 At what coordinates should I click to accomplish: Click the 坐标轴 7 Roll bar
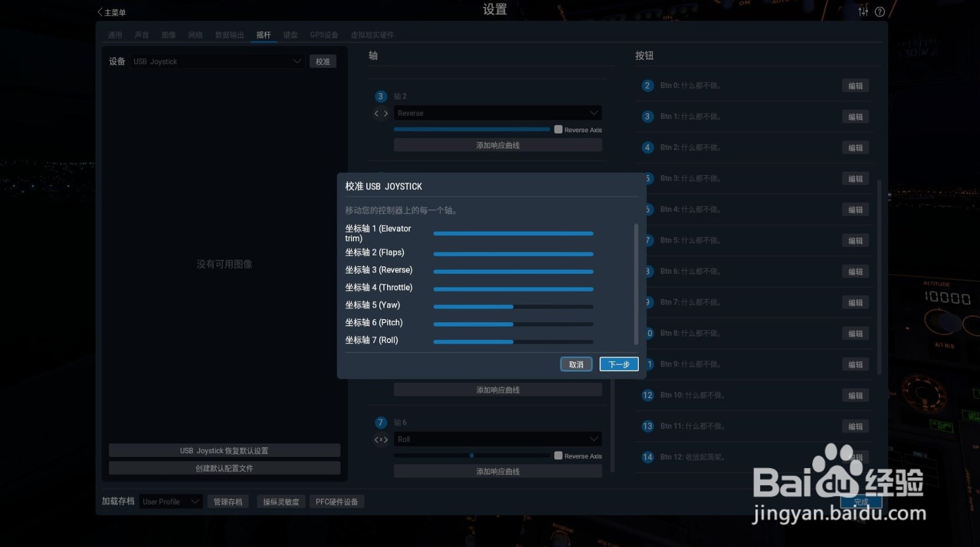click(x=513, y=342)
